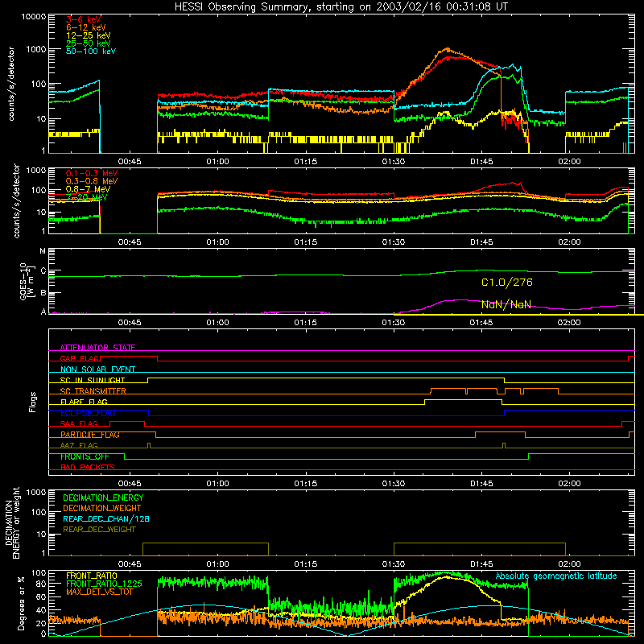Select the FRONTS_OFF flag label
Viewport: 644px width, 644px height.
pos(85,456)
